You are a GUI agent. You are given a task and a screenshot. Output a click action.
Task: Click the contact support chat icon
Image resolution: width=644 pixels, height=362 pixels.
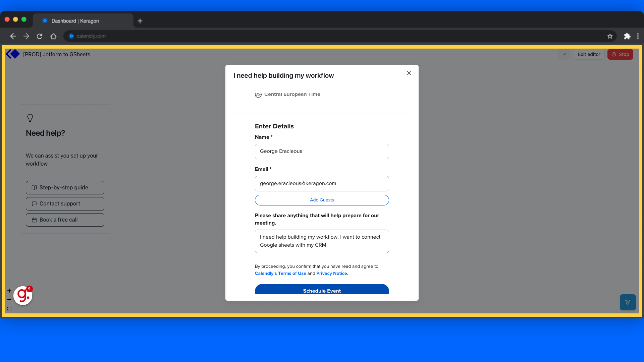[x=34, y=204]
